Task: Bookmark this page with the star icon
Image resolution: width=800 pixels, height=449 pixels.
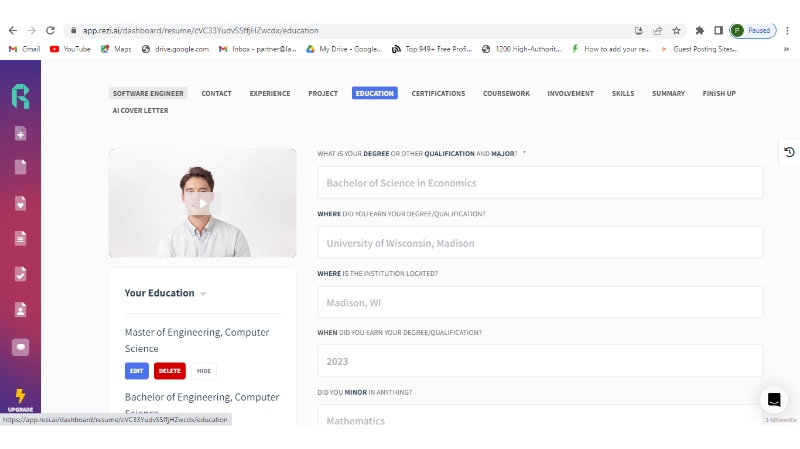Action: coord(676,31)
